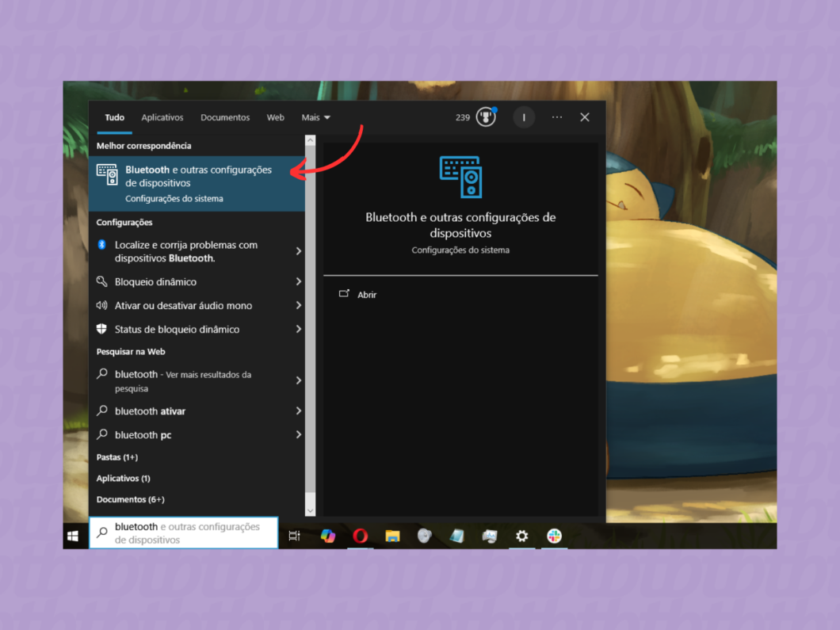
Task: Switch to the Documentos tab
Action: (225, 116)
